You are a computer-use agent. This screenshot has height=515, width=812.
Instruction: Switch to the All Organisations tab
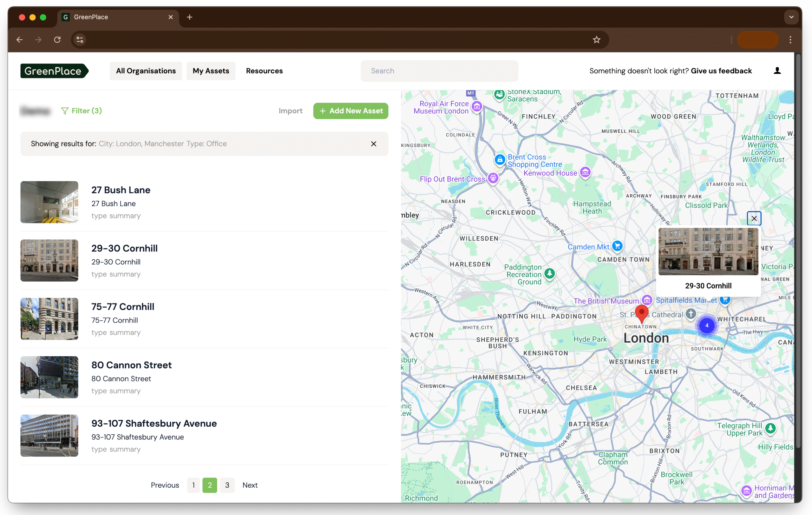(146, 71)
